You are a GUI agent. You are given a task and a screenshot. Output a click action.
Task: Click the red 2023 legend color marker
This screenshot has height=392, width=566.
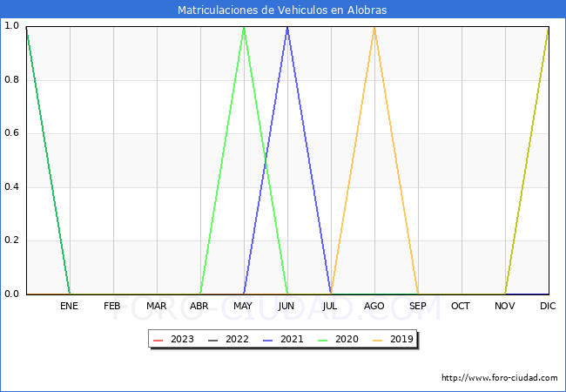158,340
